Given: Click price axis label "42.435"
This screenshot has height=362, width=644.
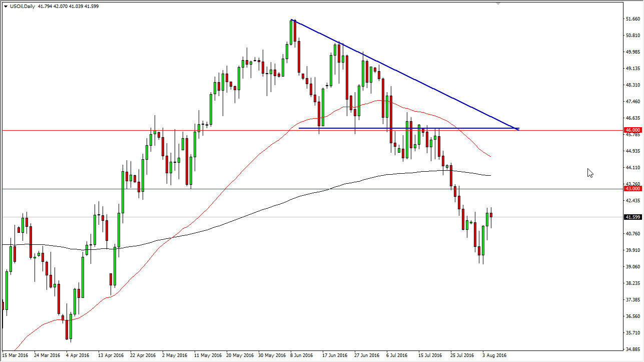Looking at the screenshot, I should click(x=633, y=200).
